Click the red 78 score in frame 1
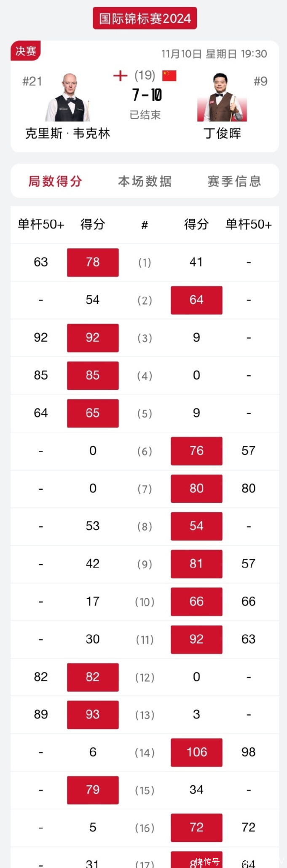 pos(93,262)
